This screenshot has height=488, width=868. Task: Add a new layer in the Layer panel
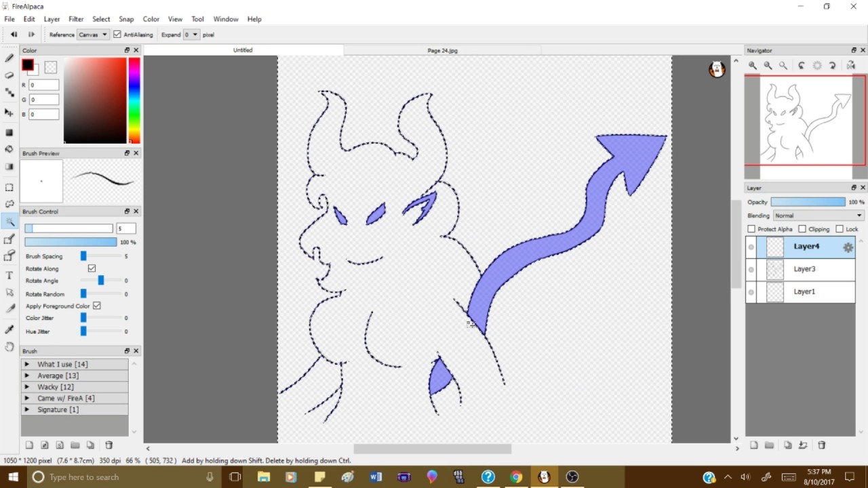click(754, 445)
